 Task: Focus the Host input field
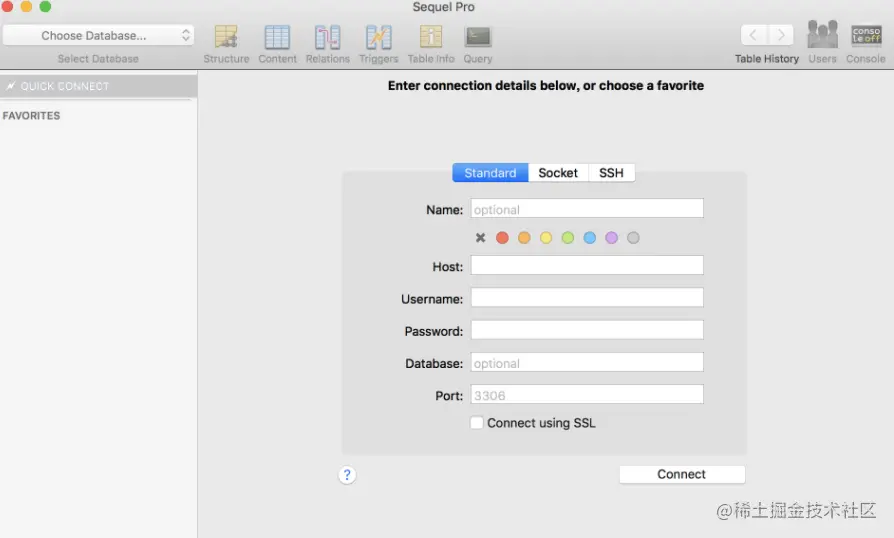coord(587,266)
